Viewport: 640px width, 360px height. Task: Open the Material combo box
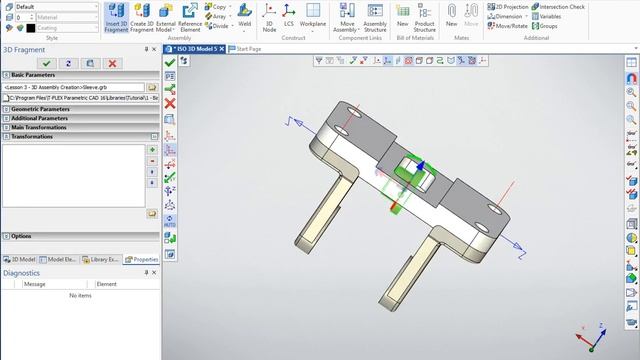[67, 18]
